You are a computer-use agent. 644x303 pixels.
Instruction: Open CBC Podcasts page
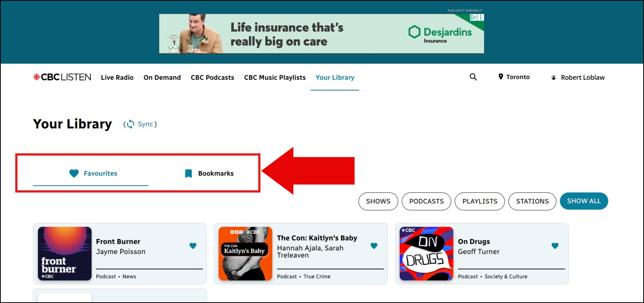[213, 78]
